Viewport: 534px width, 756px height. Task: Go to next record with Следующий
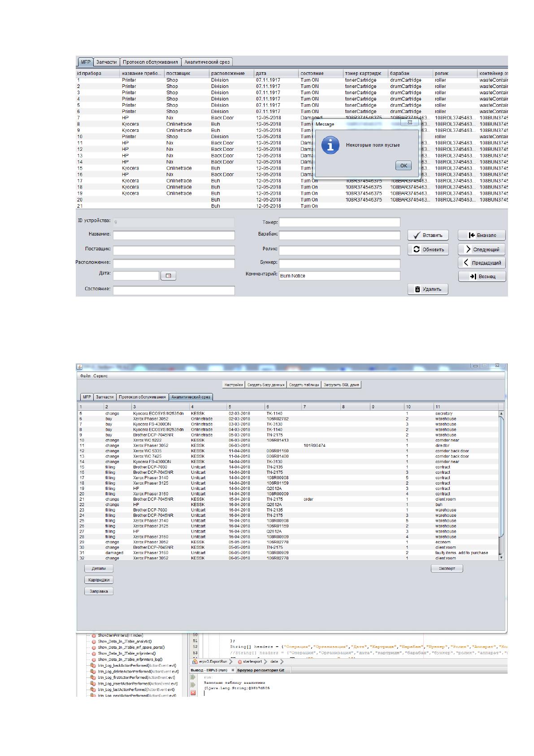482,249
